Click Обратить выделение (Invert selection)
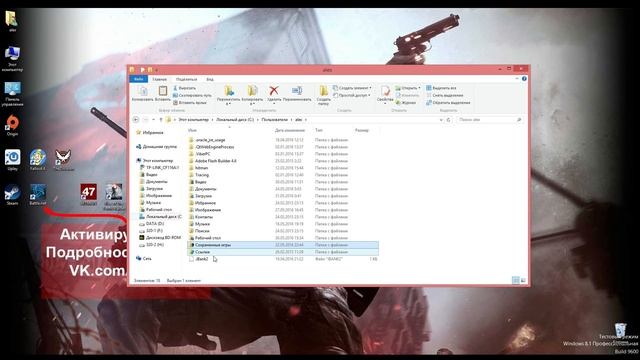This screenshot has width=640, height=360. tap(448, 103)
